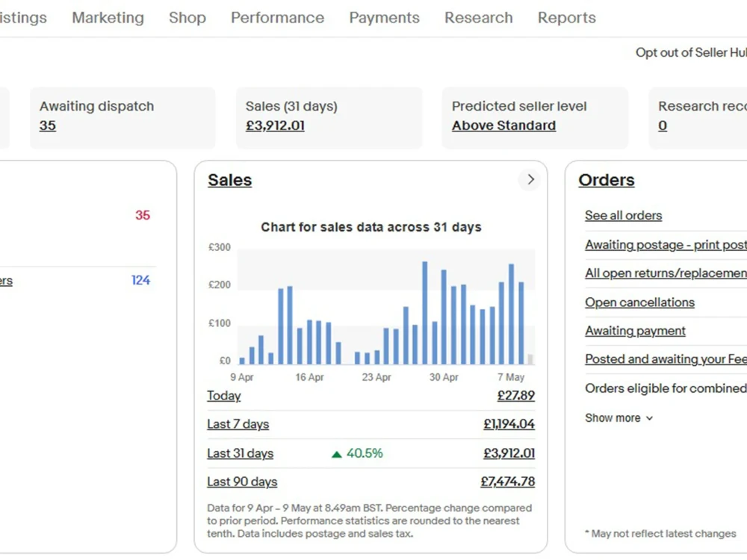This screenshot has width=747, height=560.
Task: Click See all orders
Action: pos(623,215)
